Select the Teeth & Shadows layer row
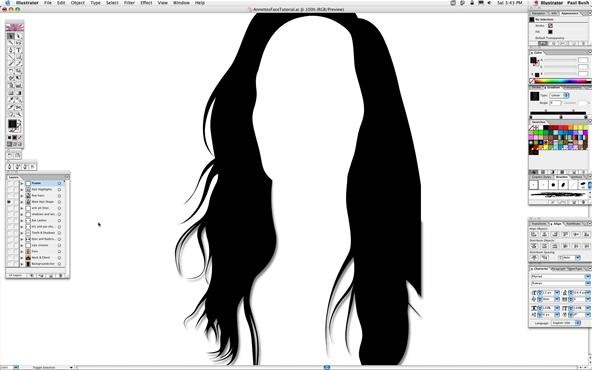The height and width of the screenshot is (370, 592). point(41,233)
